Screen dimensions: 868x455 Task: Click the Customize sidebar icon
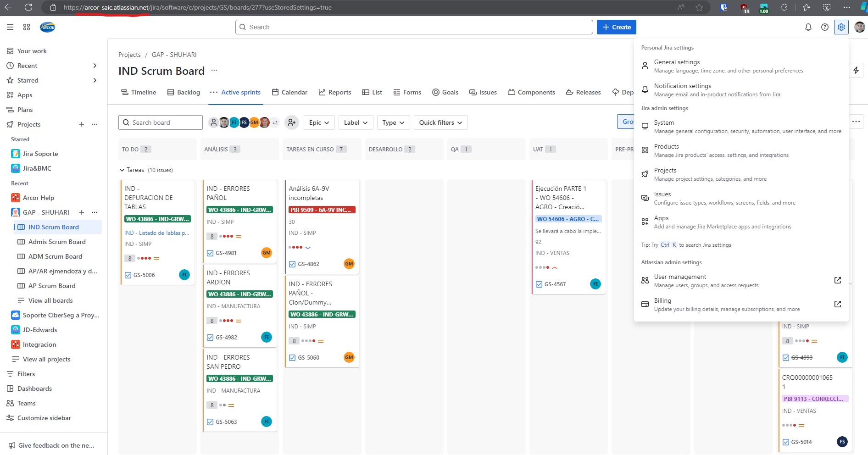(10, 418)
